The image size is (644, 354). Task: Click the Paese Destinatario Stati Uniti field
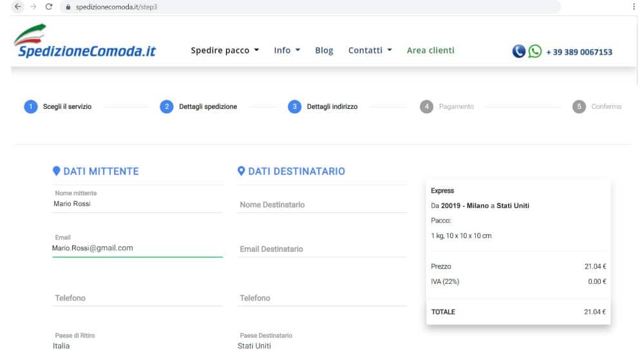point(322,346)
